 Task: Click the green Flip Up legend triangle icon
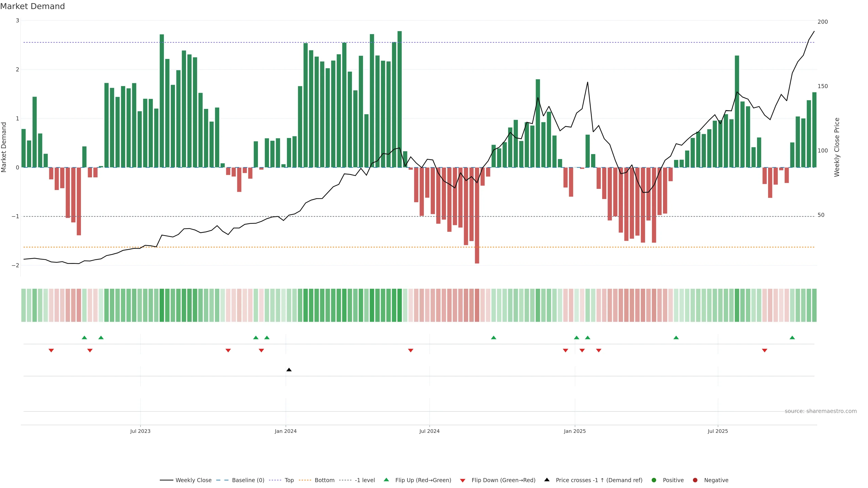click(x=386, y=480)
